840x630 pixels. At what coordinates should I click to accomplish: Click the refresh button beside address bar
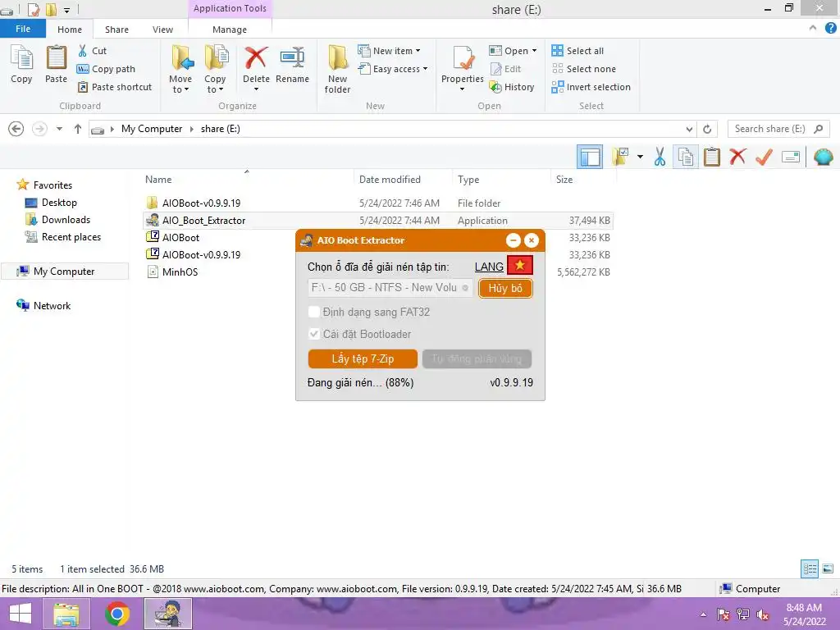(x=707, y=129)
